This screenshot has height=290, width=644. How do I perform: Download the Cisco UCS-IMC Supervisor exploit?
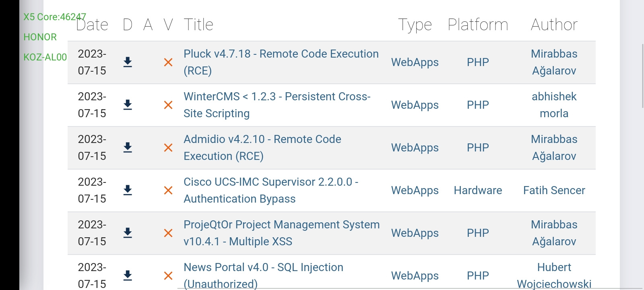pyautogui.click(x=128, y=190)
